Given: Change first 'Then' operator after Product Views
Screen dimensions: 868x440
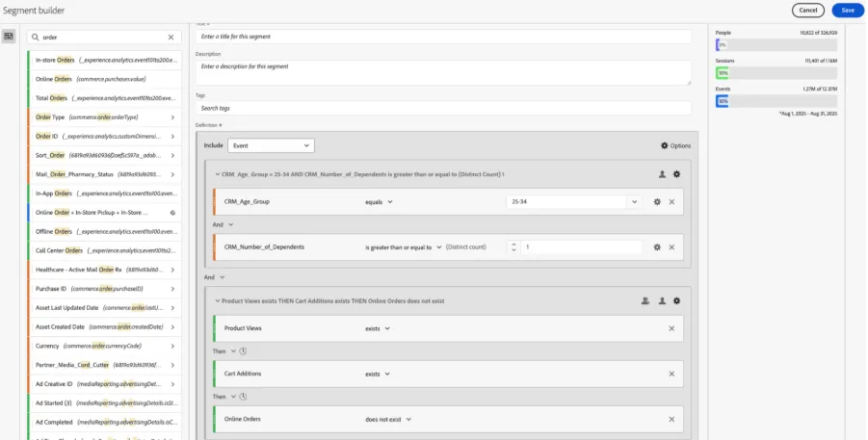Looking at the screenshot, I should coord(224,351).
